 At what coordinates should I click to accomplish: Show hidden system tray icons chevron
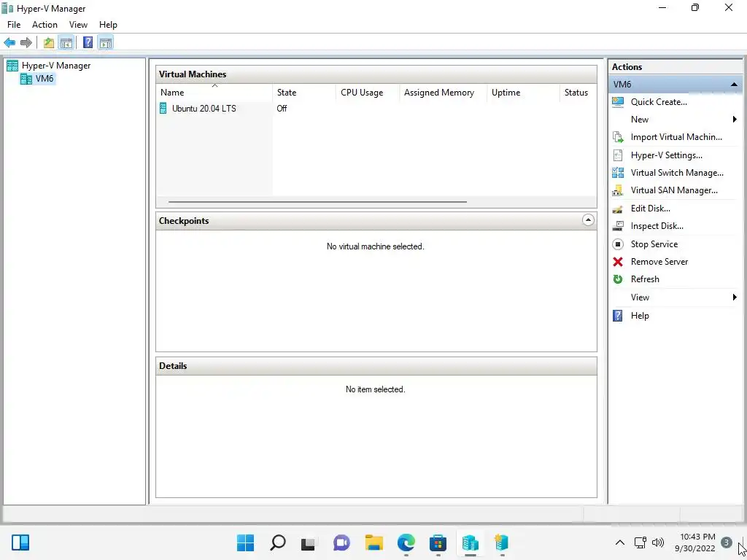(x=620, y=542)
